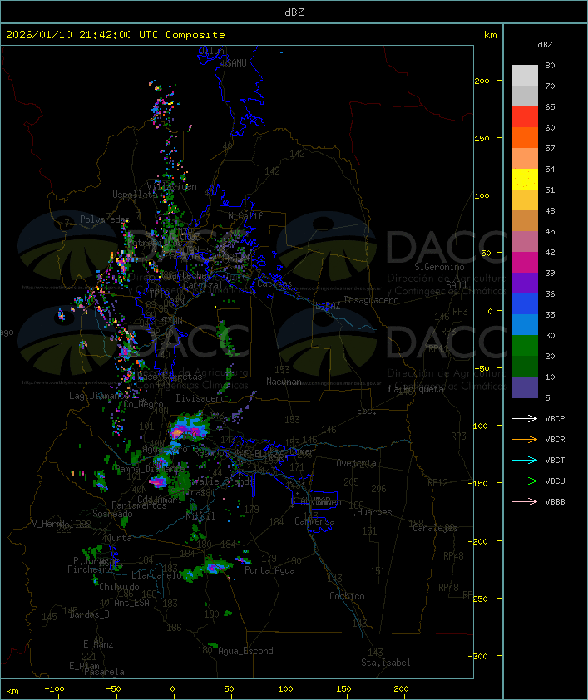The height and width of the screenshot is (700, 588).
Task: Click the Polvaredas map label
Action: [x=105, y=219]
